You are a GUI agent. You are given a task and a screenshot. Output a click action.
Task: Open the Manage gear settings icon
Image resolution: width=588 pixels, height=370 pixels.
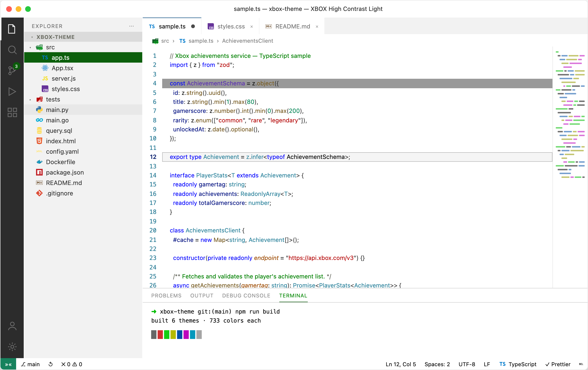(x=12, y=347)
